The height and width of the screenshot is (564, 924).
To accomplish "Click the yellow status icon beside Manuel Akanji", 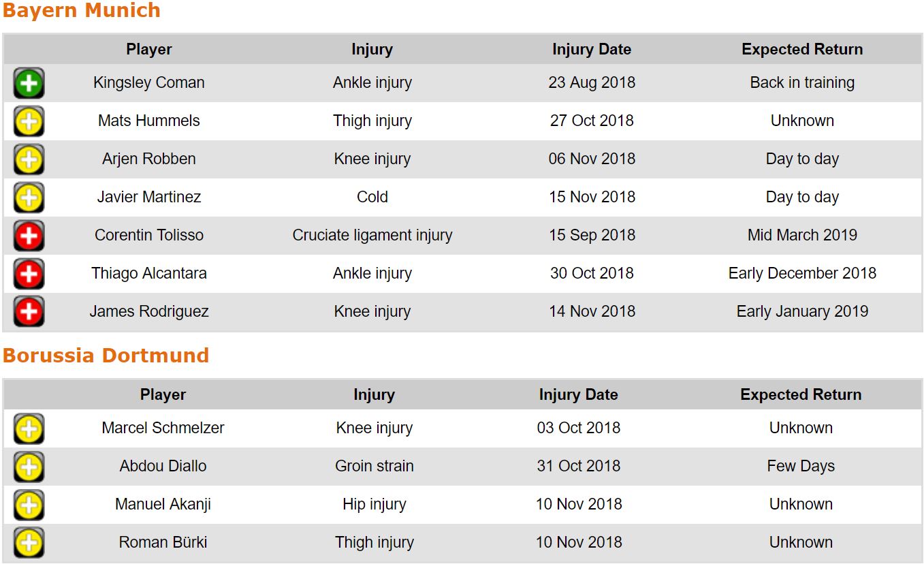I will click(x=29, y=505).
